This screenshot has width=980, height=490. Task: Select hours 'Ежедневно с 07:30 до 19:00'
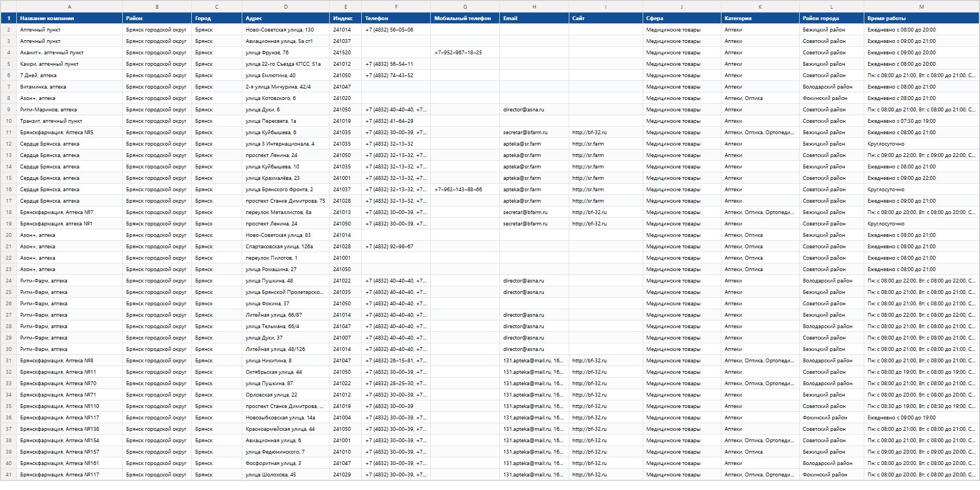(921, 121)
